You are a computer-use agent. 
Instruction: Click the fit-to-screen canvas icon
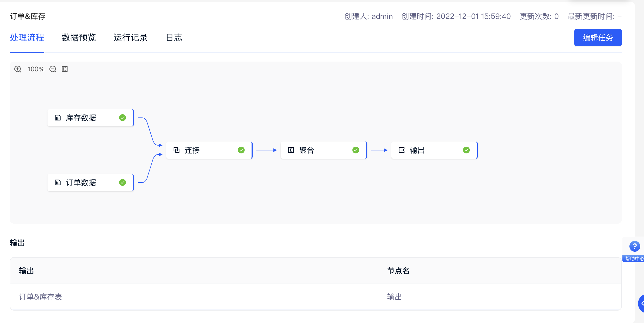pos(65,69)
